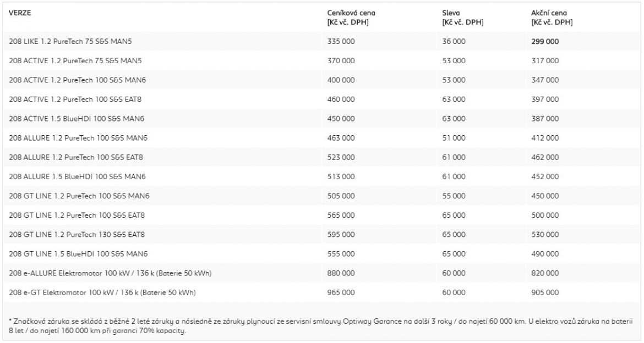Click the Ceníková cena column header
The image size is (644, 343).
(x=351, y=18)
